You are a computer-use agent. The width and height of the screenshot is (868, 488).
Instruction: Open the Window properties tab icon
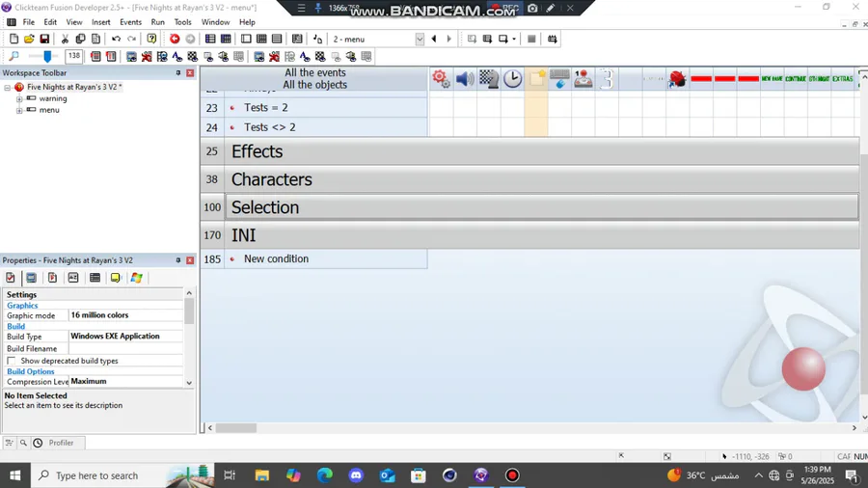point(31,278)
